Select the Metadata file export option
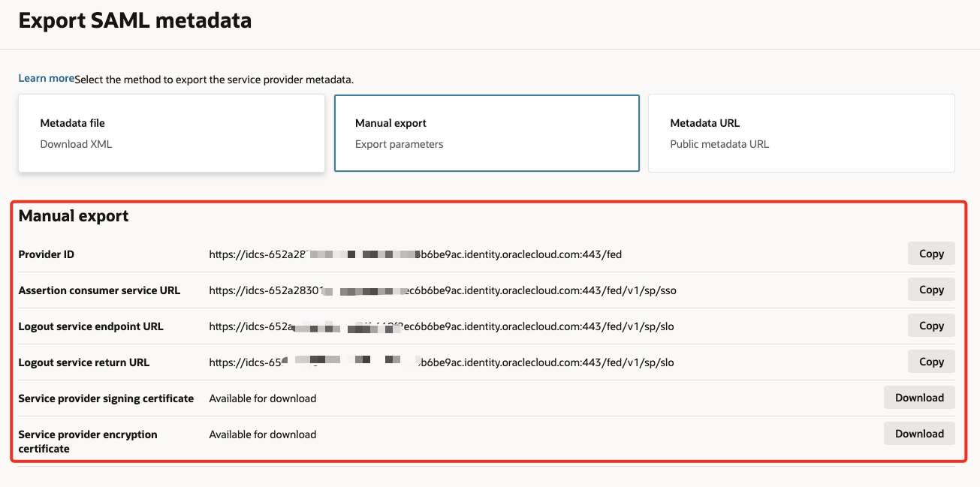 click(x=171, y=133)
